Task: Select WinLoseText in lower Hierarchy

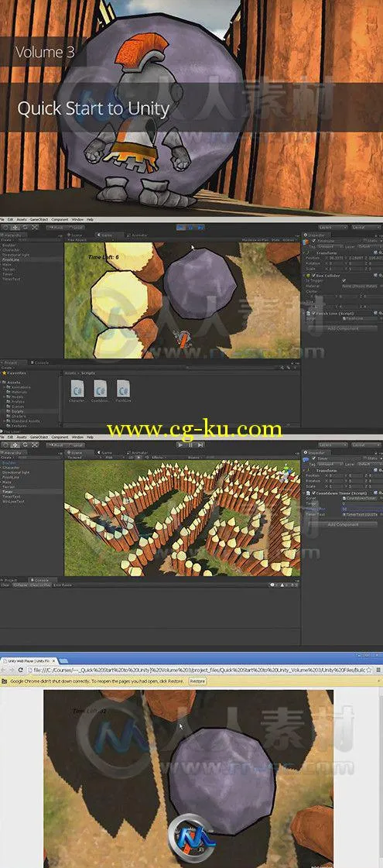Action: pos(12,502)
